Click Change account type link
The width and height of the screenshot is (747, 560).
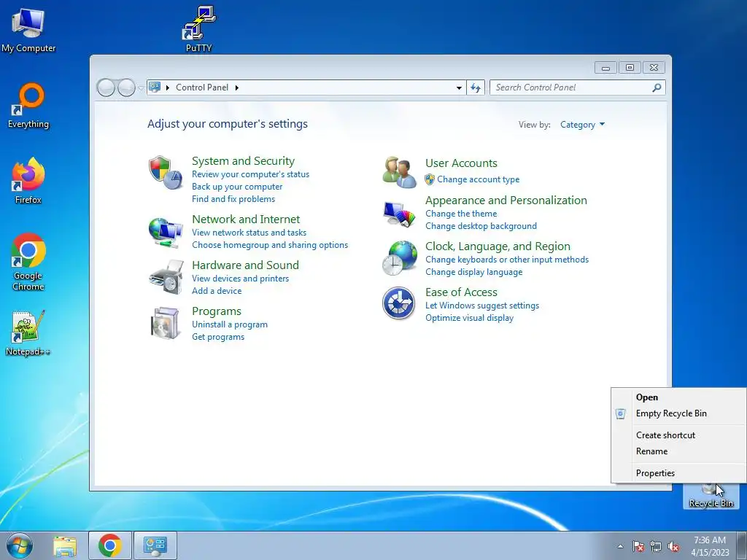tap(479, 179)
